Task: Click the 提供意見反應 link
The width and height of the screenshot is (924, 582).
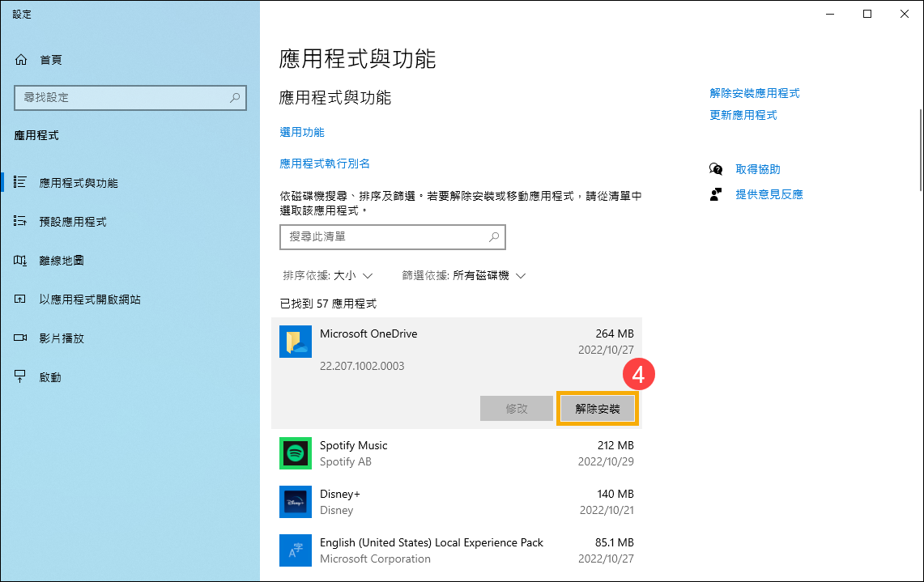Action: pos(769,194)
